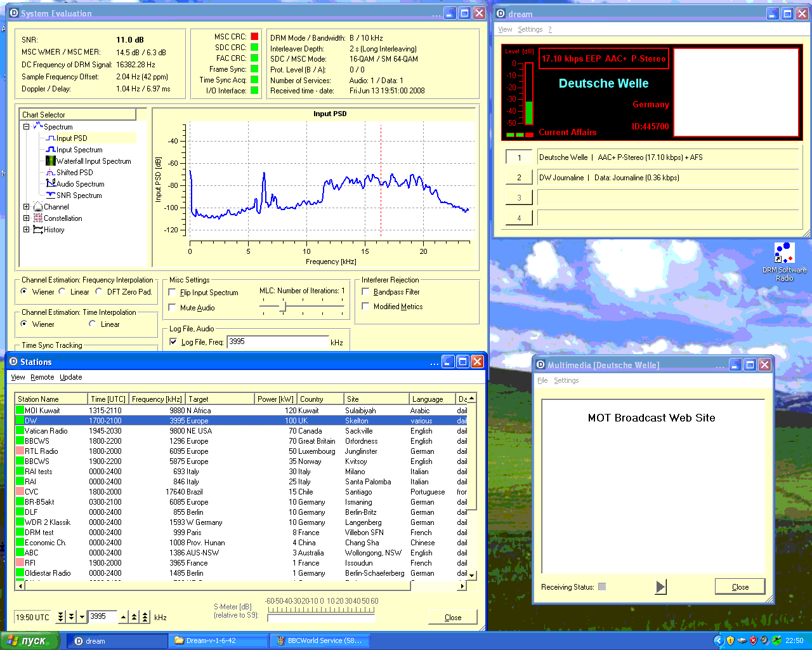Open the File menu in Multimedia window
This screenshot has height=650, width=812.
pyautogui.click(x=542, y=380)
